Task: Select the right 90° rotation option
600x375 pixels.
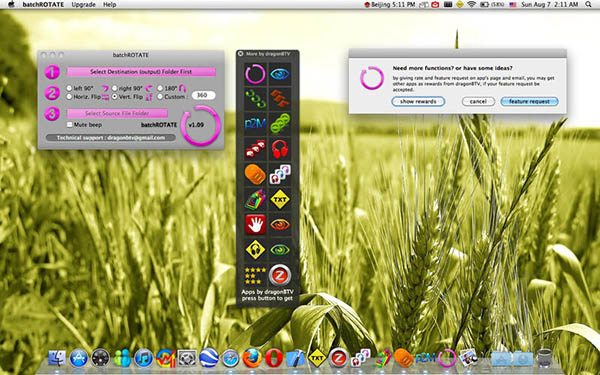Action: coord(114,88)
